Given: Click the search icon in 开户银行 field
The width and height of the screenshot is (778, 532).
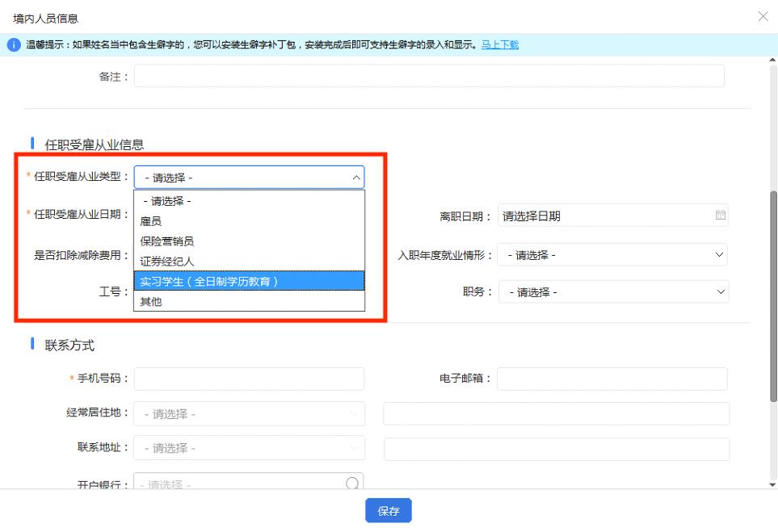Looking at the screenshot, I should click(x=352, y=484).
